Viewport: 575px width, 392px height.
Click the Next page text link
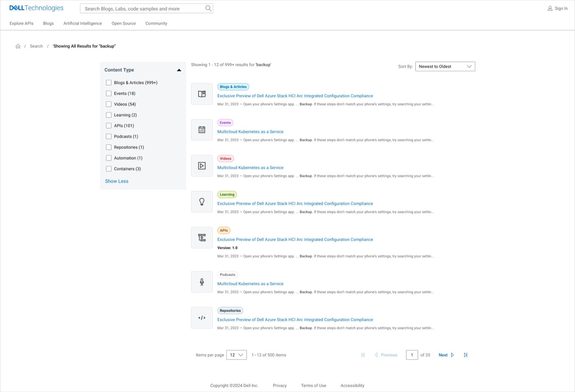pos(443,355)
